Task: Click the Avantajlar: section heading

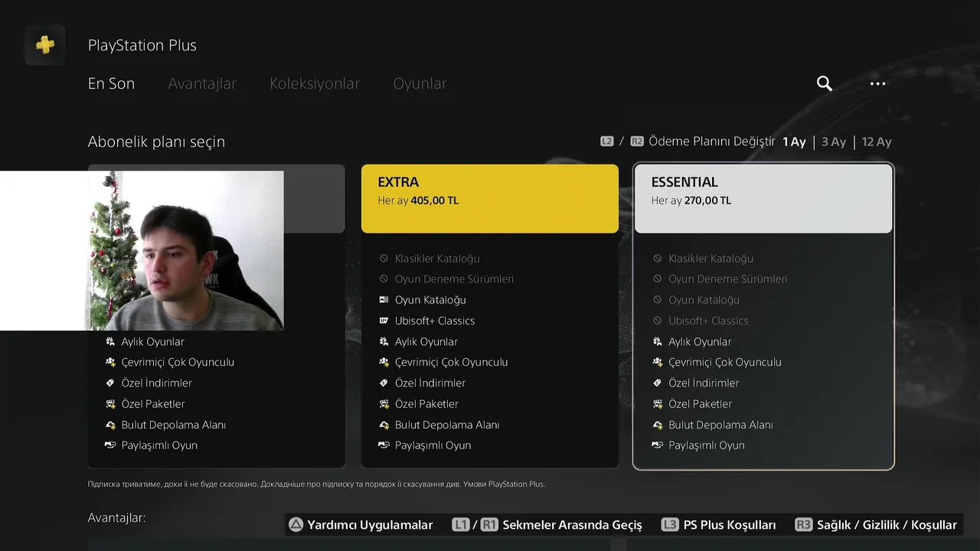Action: coord(116,518)
